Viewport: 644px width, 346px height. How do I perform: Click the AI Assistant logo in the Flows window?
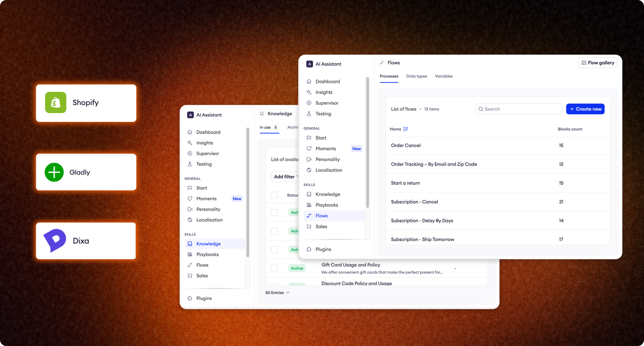tap(309, 64)
